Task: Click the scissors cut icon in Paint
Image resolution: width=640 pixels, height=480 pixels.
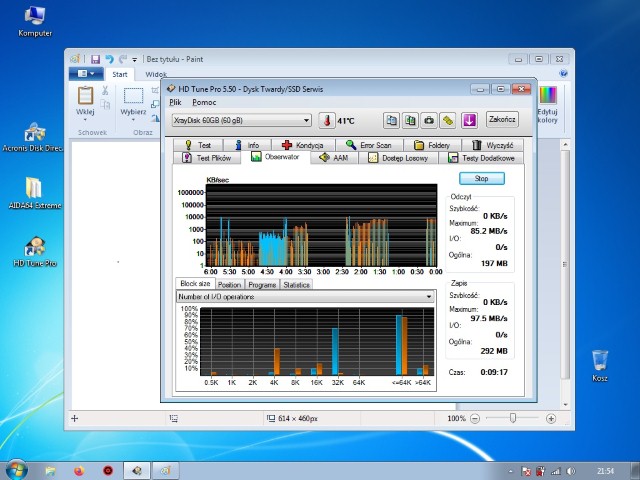Action: [x=105, y=91]
